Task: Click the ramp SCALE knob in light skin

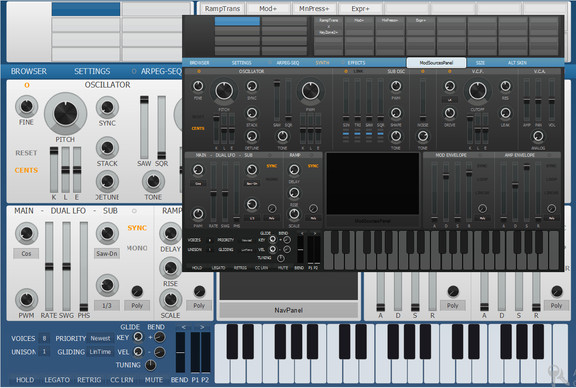Action: point(170,299)
